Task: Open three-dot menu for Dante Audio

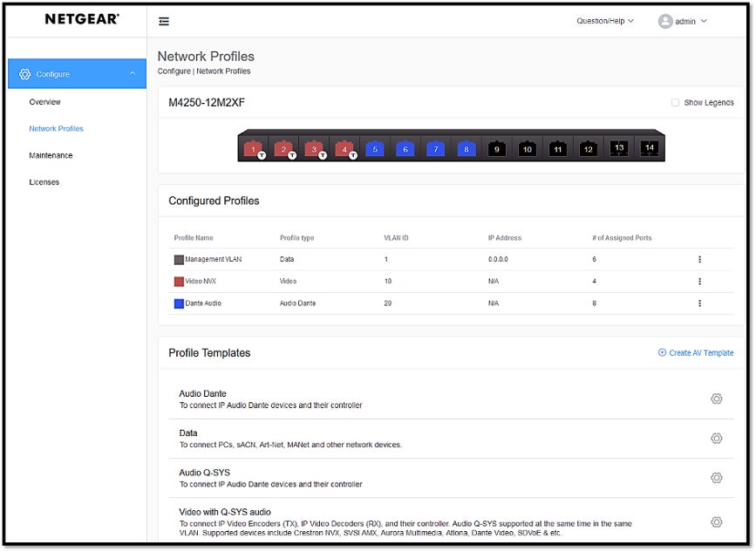Action: (x=699, y=303)
